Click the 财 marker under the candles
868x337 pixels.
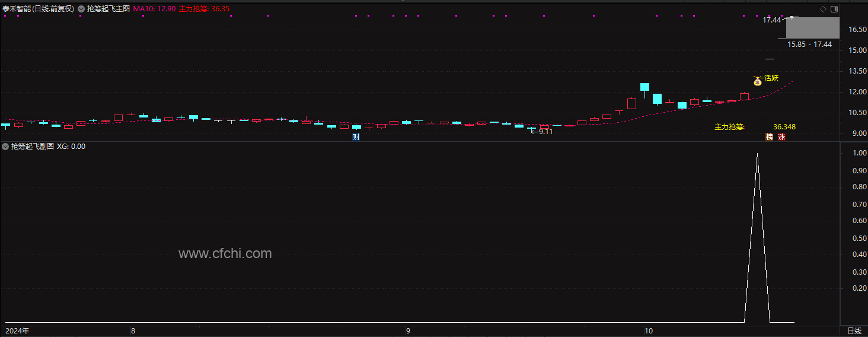coord(356,137)
